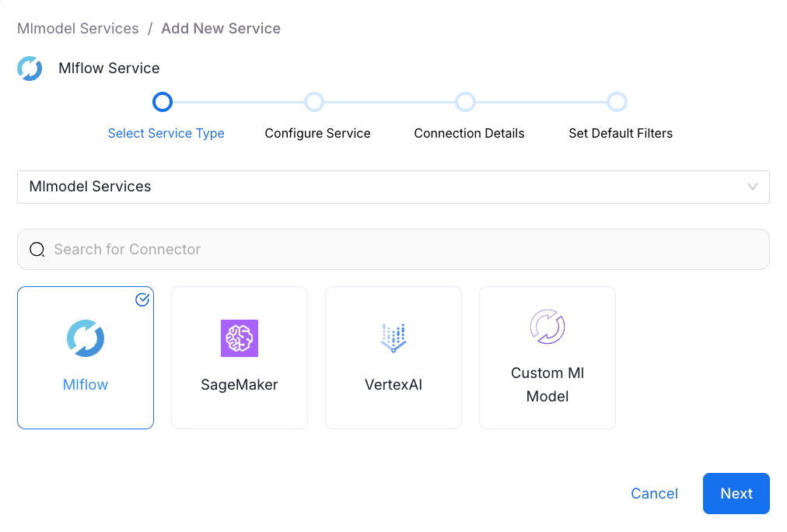The image size is (787, 532).
Task: Click the Configure Service step label
Action: tap(318, 133)
